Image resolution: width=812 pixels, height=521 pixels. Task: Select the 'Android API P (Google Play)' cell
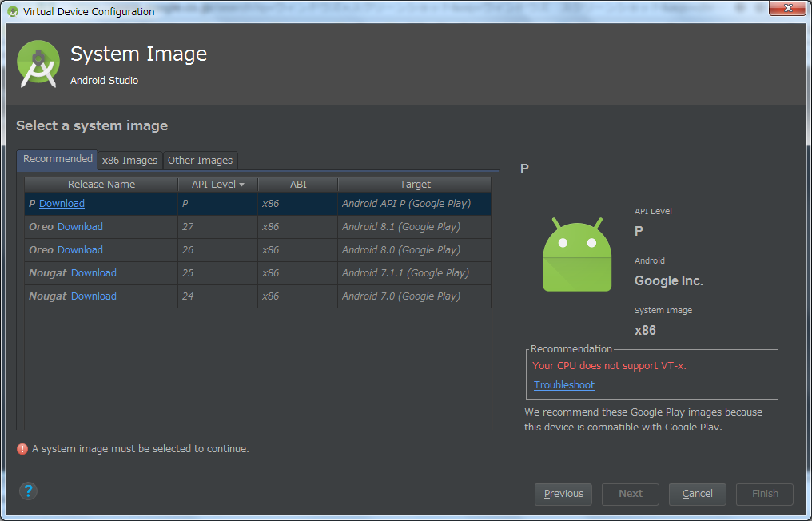click(414, 204)
